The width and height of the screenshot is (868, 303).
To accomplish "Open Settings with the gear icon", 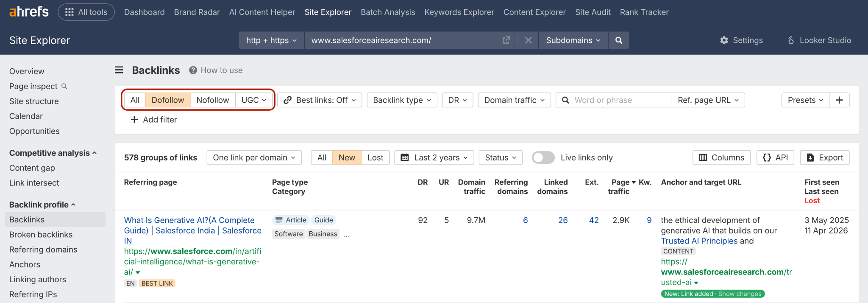I will click(x=741, y=40).
